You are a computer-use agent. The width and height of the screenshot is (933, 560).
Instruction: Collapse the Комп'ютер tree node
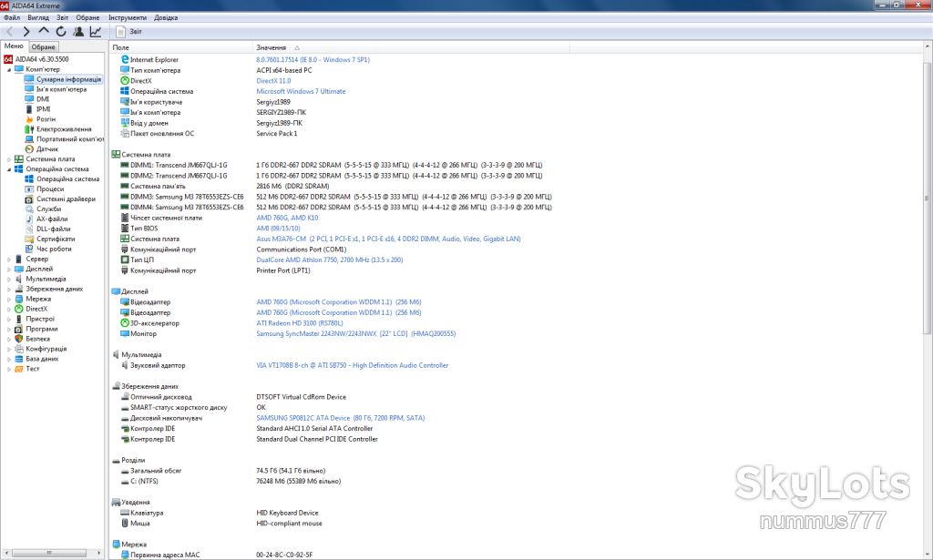[x=9, y=69]
